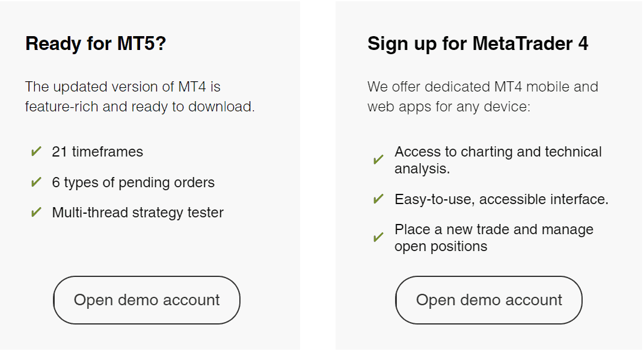The height and width of the screenshot is (351, 644).
Task: Click the Place a new trade and manage text
Action: (x=494, y=229)
